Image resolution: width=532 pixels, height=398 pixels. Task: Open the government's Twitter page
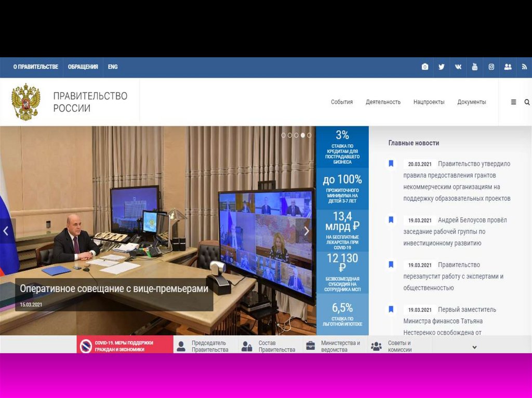pos(441,67)
